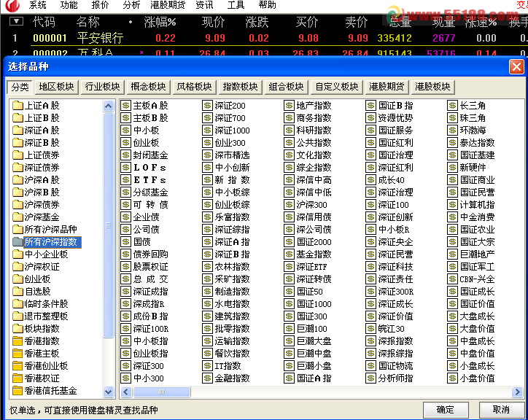Switch to the 指数板块 tab
528x420 pixels.
tap(240, 87)
